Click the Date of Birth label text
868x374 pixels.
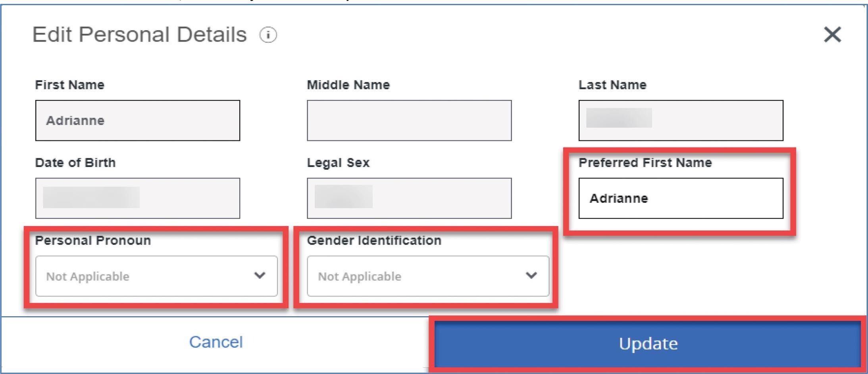pyautogui.click(x=75, y=163)
